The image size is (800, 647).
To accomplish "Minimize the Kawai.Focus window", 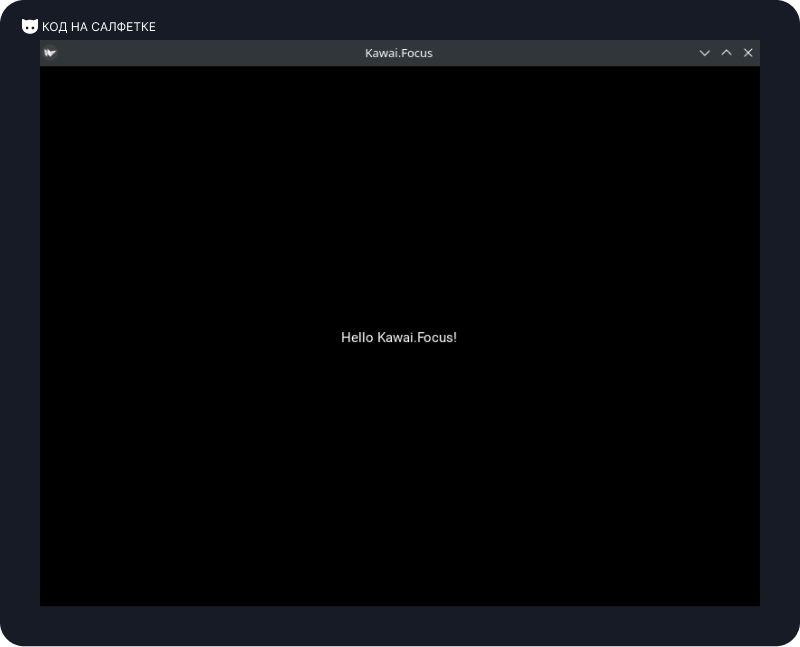I will pos(705,53).
